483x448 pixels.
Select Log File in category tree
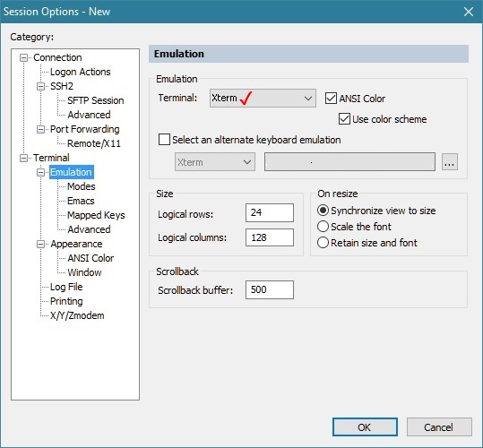coord(66,287)
